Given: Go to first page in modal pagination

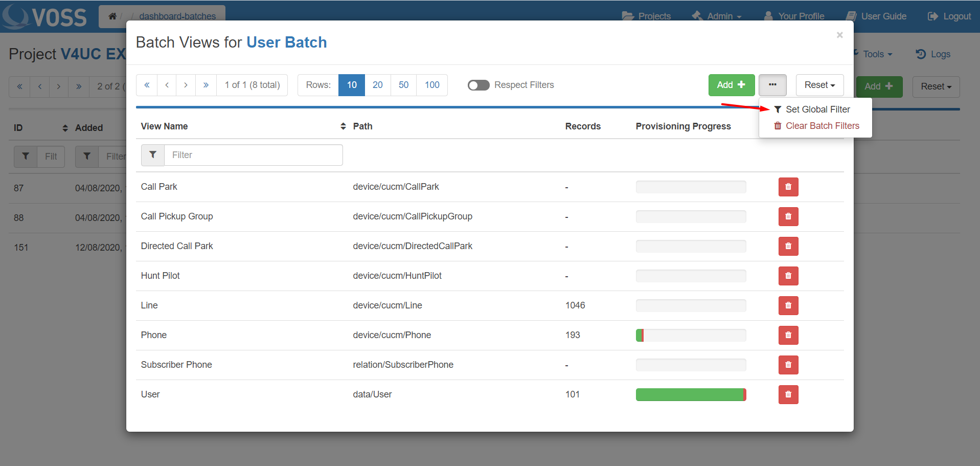Looking at the screenshot, I should tap(147, 85).
